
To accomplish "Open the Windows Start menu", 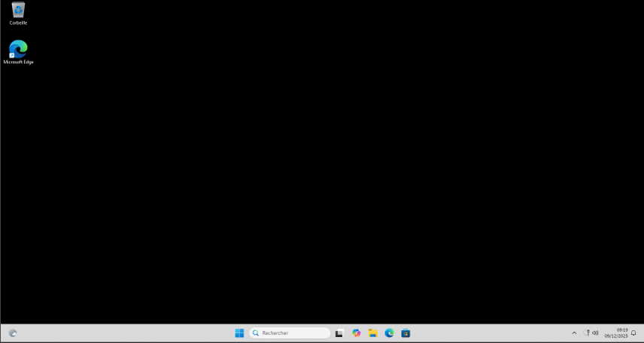I will [239, 333].
